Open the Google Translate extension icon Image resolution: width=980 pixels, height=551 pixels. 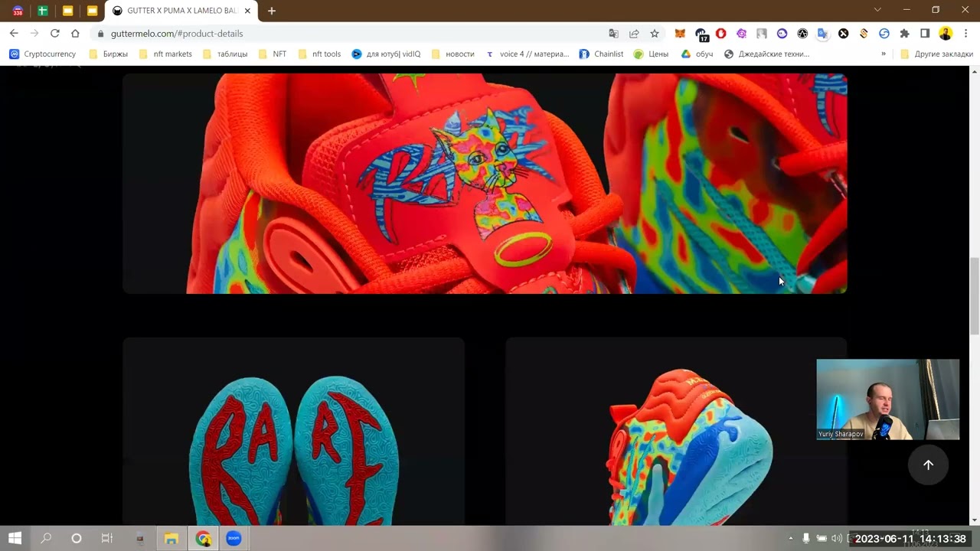822,34
